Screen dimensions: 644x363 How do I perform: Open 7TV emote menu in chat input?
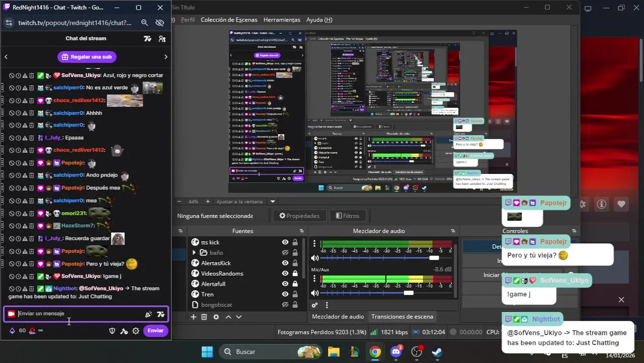point(161,314)
